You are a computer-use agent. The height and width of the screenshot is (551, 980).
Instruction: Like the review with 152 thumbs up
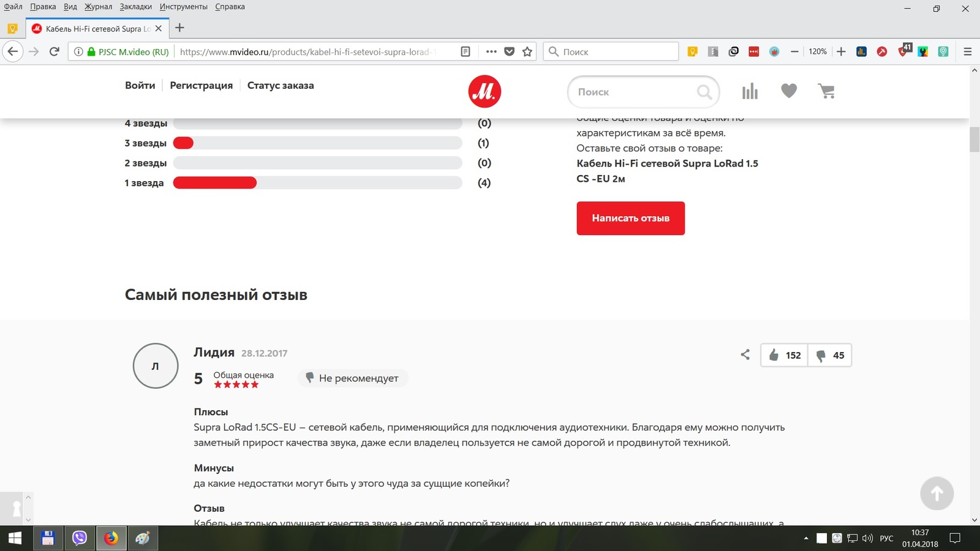click(784, 355)
